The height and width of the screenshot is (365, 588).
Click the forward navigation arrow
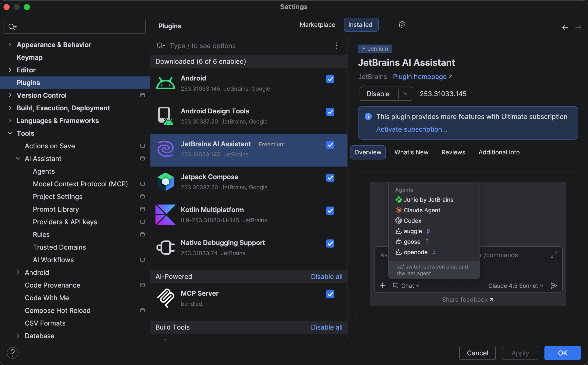pyautogui.click(x=578, y=27)
